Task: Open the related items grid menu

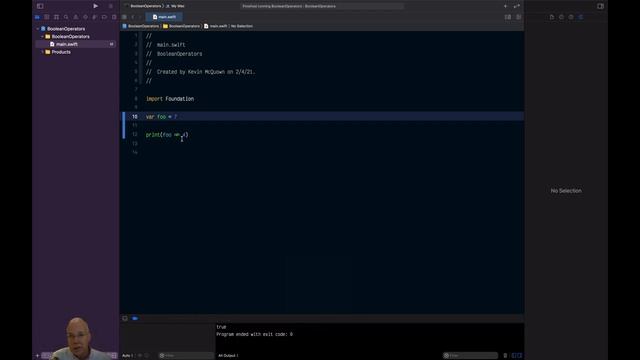Action: coord(124,17)
